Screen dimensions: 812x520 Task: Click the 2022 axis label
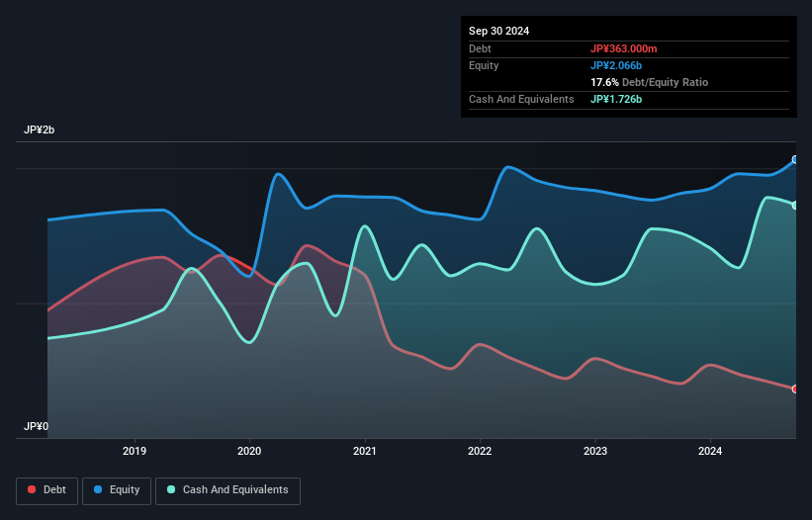pyautogui.click(x=480, y=451)
